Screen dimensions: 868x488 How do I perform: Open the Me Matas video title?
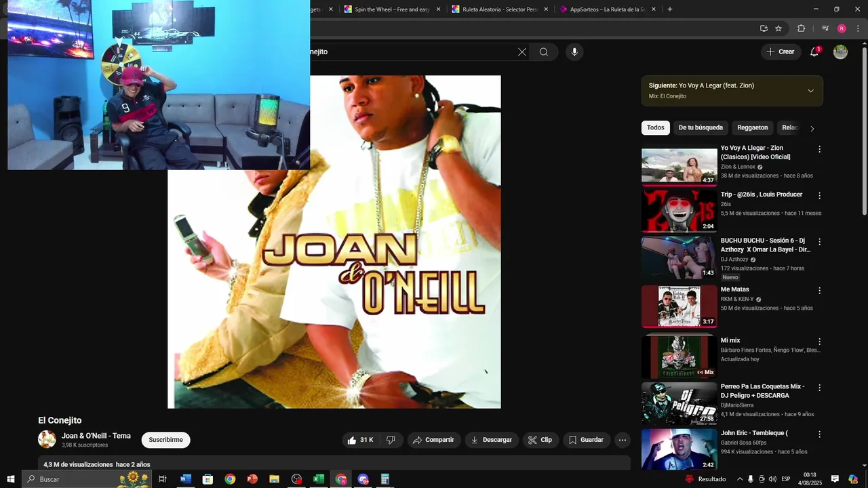[x=735, y=289]
